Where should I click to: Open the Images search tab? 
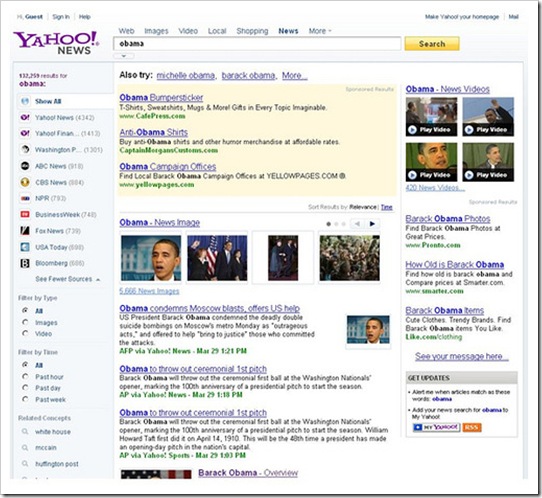pyautogui.click(x=156, y=31)
